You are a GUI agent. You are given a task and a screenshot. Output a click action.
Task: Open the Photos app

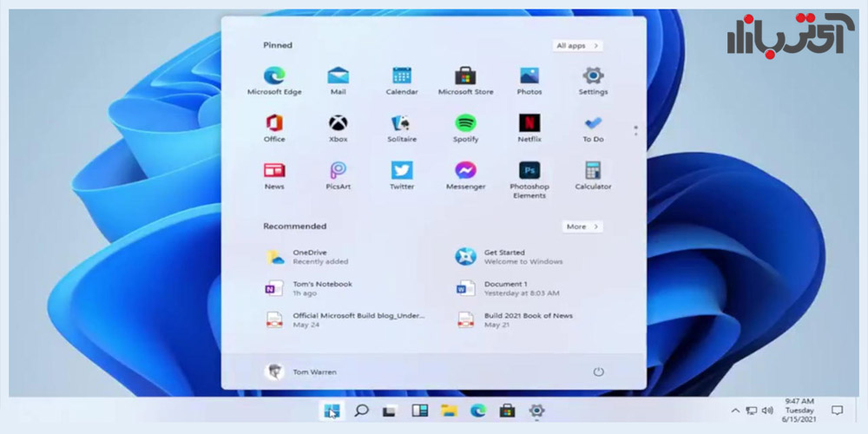pos(529,82)
